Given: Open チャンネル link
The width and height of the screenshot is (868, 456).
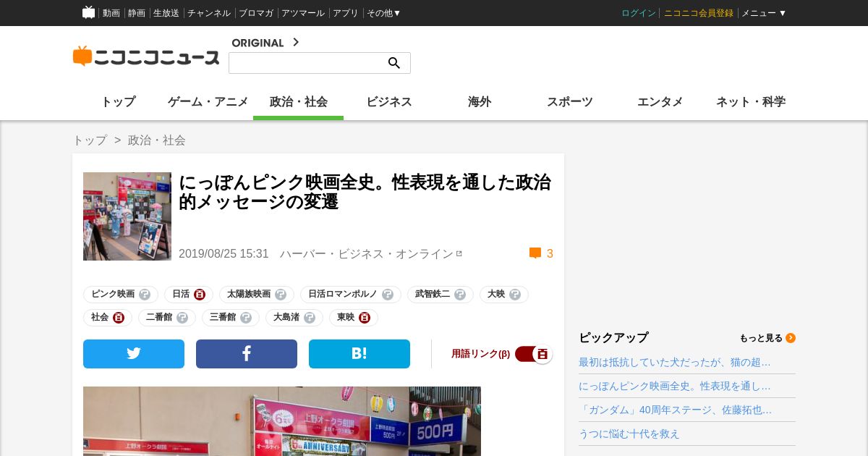Looking at the screenshot, I should click(209, 13).
